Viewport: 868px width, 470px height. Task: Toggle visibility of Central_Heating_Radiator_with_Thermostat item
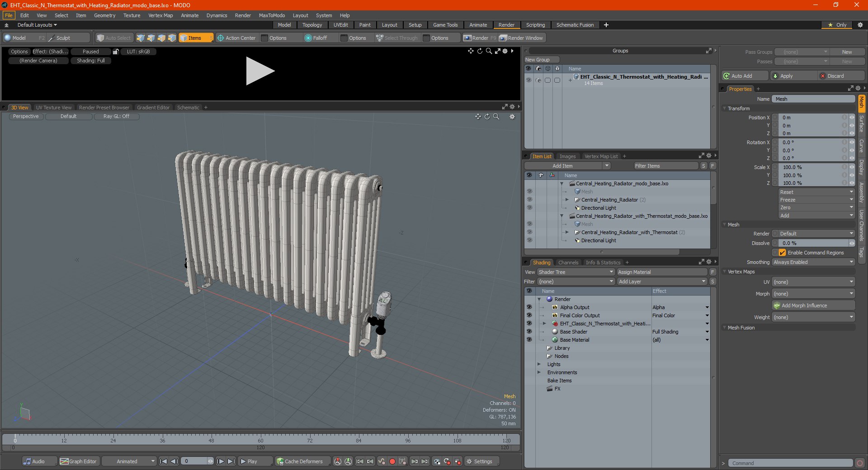coord(529,232)
